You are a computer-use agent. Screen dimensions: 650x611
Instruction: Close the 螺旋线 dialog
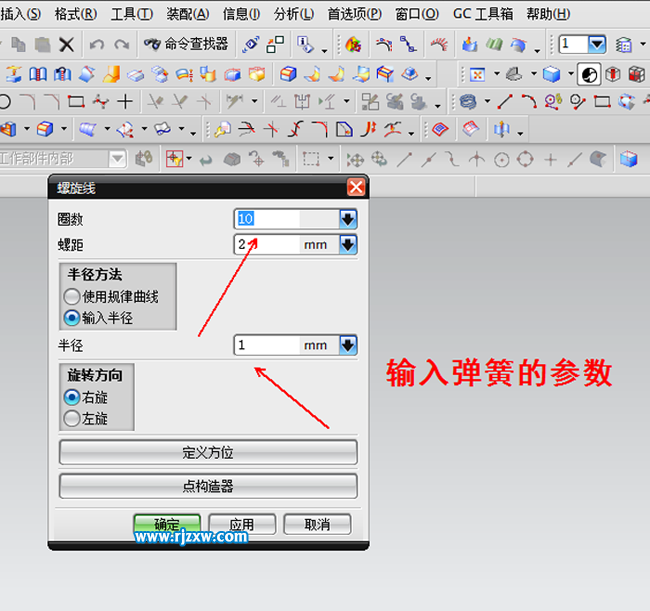pyautogui.click(x=356, y=187)
